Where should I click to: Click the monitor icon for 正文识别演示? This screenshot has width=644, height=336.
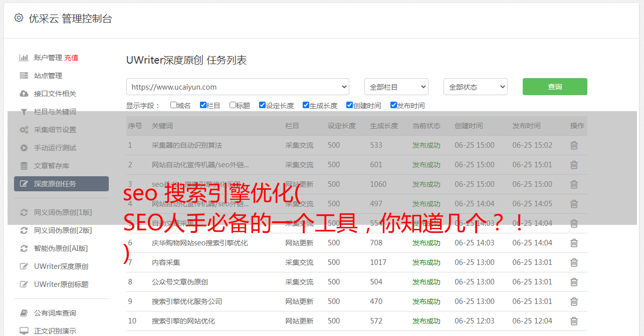[24, 331]
